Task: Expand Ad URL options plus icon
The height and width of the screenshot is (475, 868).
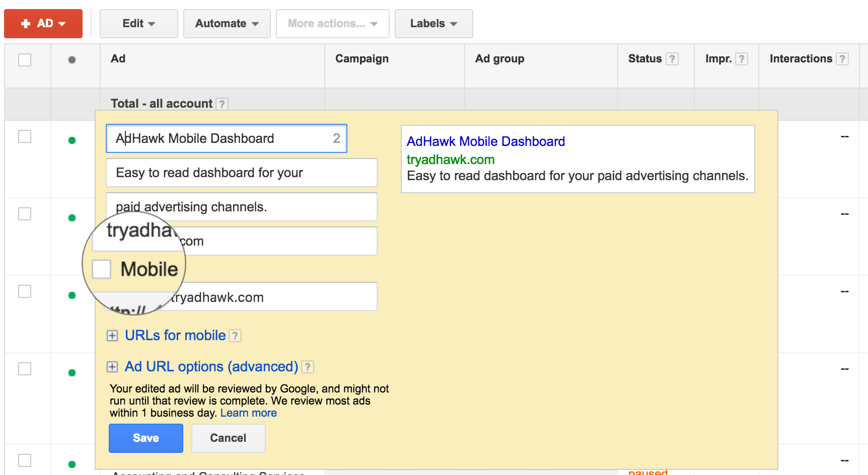Action: (112, 367)
